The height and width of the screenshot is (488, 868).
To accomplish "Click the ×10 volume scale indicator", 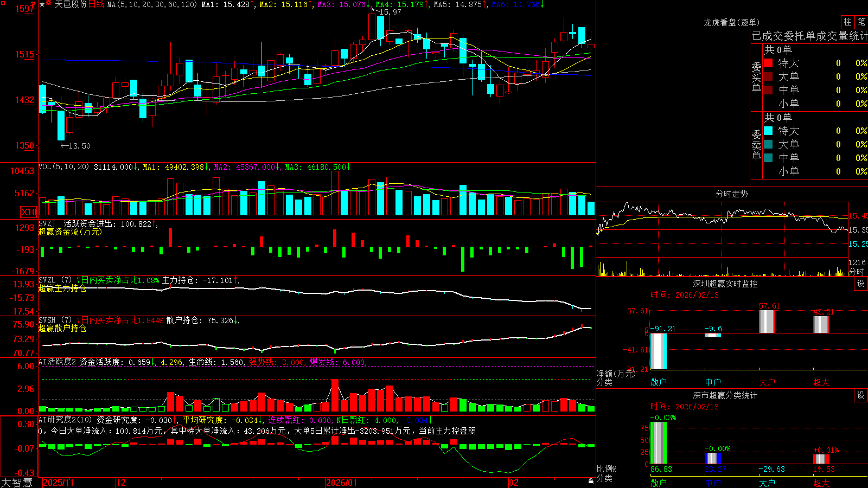I will click(x=29, y=212).
